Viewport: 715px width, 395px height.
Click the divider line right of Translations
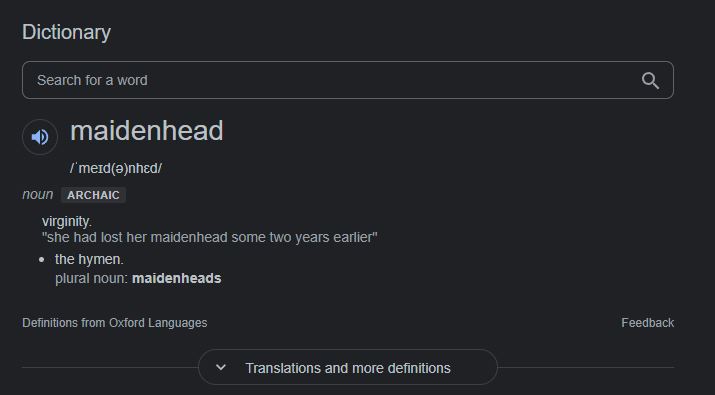coord(585,367)
